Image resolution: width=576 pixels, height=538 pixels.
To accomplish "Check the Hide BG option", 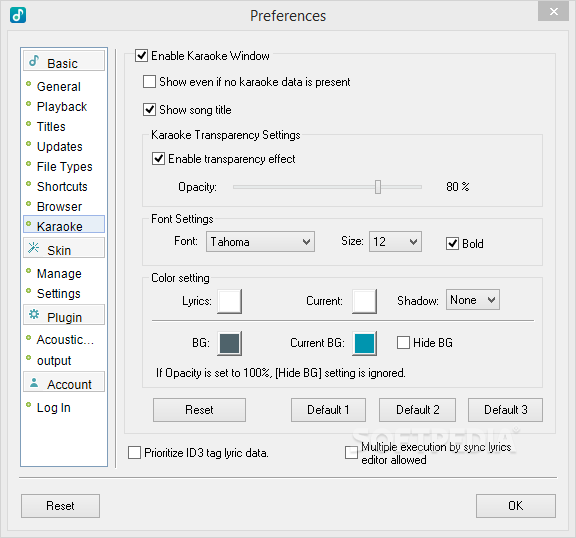I will pyautogui.click(x=403, y=343).
